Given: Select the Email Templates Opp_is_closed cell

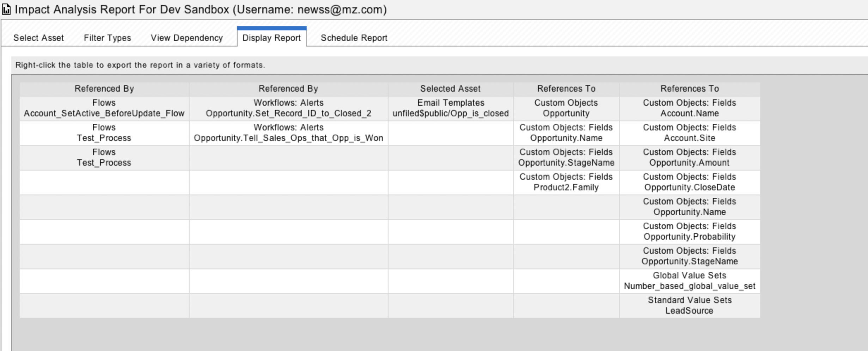Looking at the screenshot, I should (450, 109).
